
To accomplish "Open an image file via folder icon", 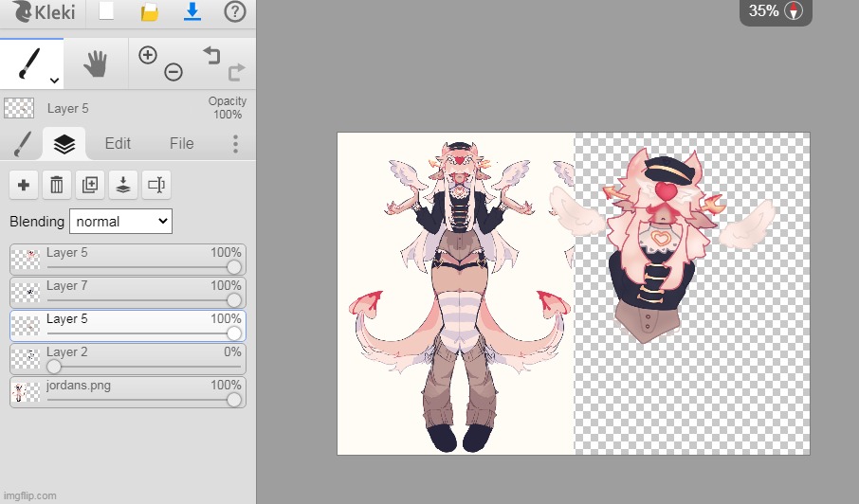I will [149, 12].
